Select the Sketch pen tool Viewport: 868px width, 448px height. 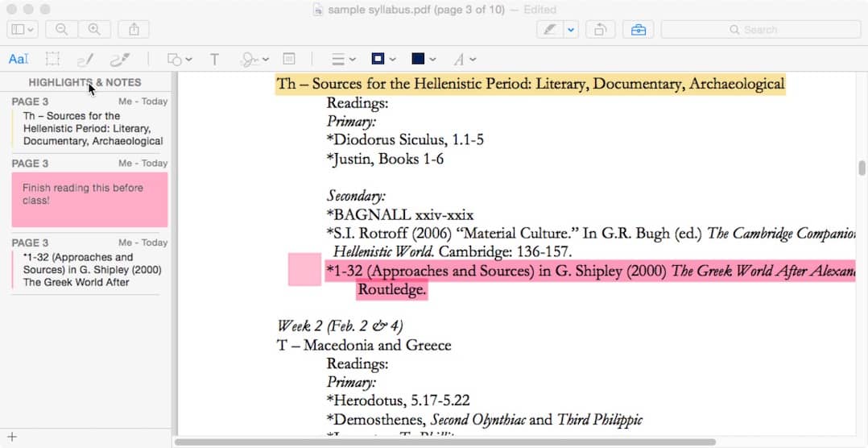pyautogui.click(x=85, y=60)
